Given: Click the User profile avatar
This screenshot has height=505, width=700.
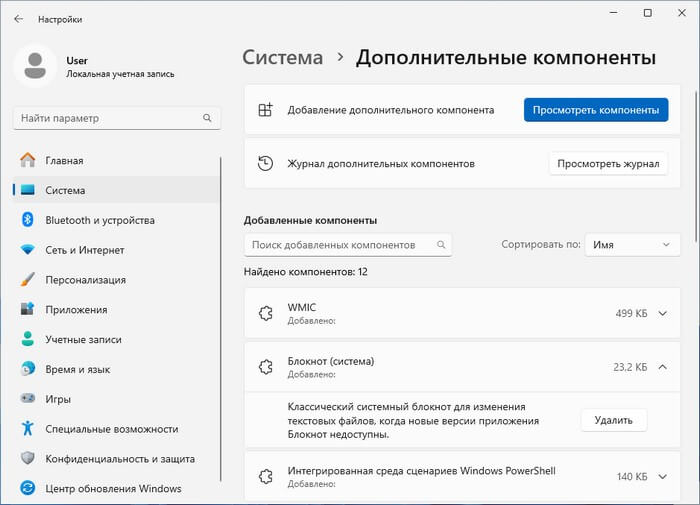Looking at the screenshot, I should click(x=37, y=66).
